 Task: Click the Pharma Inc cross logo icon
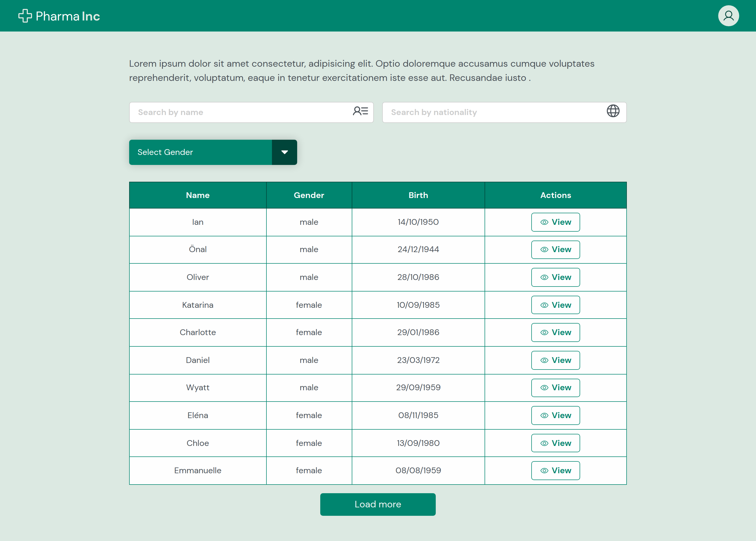[25, 16]
